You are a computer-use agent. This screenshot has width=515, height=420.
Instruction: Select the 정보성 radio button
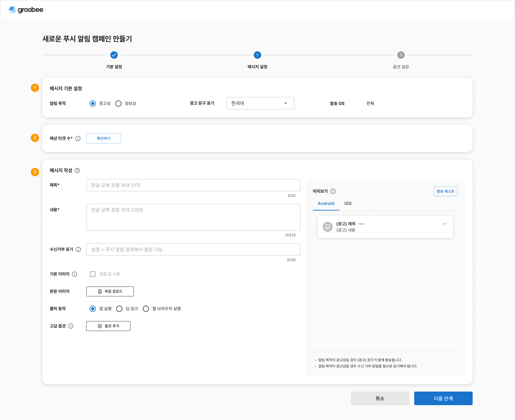coord(118,104)
